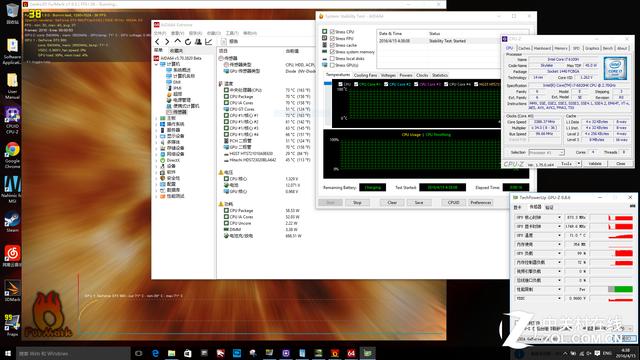Click the user icon in AIDA64 toolbar
This screenshot has width=640, height=360.
pos(198,42)
